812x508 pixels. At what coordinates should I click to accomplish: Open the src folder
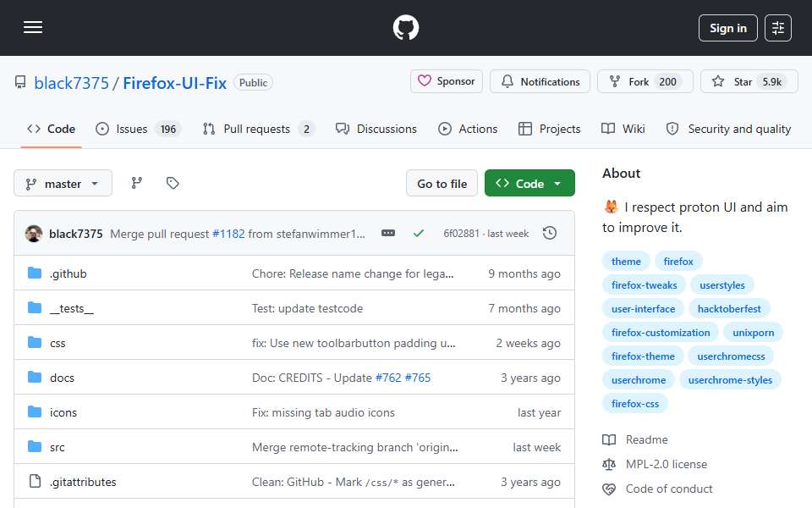[x=57, y=447]
